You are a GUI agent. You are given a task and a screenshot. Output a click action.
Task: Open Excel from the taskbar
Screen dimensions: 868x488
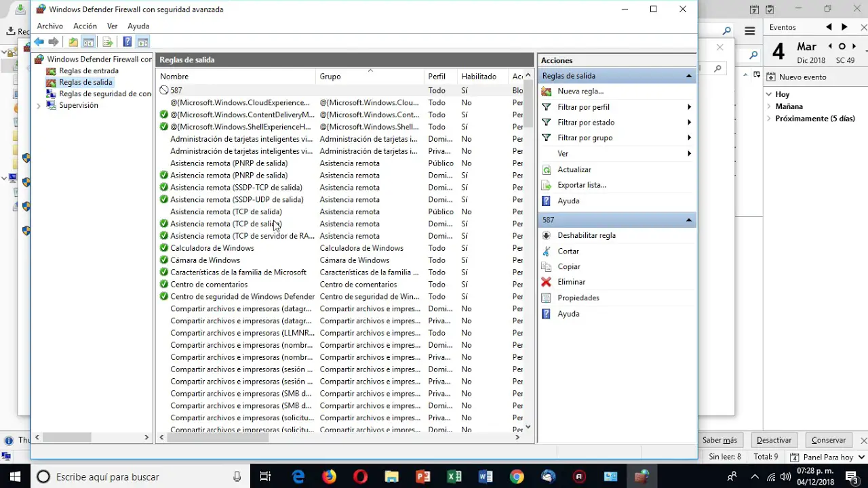point(454,476)
